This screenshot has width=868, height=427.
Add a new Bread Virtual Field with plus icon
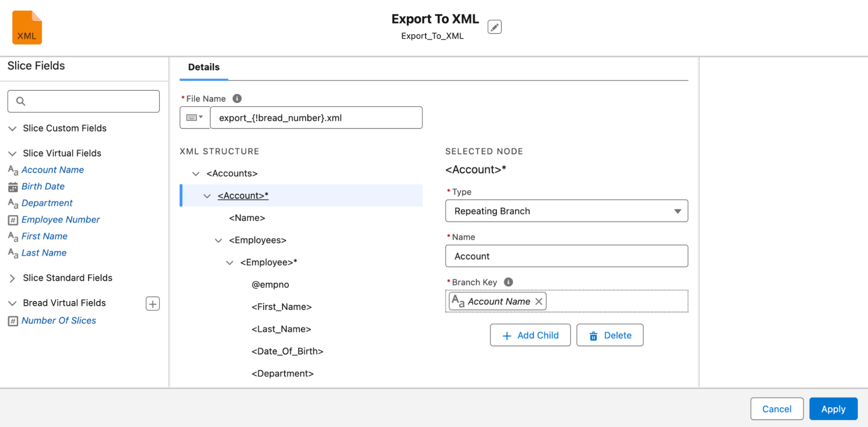[152, 303]
